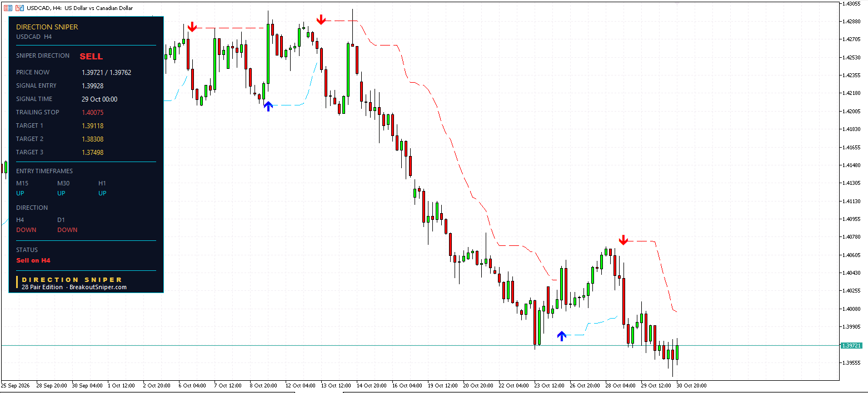Image resolution: width=868 pixels, height=393 pixels.
Task: Click the H4 direction label
Action: pos(20,220)
